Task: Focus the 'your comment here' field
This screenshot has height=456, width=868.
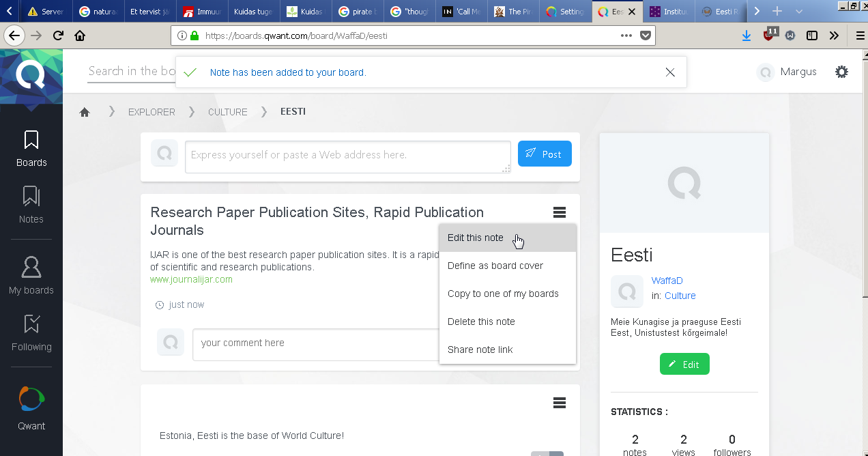Action: click(316, 345)
